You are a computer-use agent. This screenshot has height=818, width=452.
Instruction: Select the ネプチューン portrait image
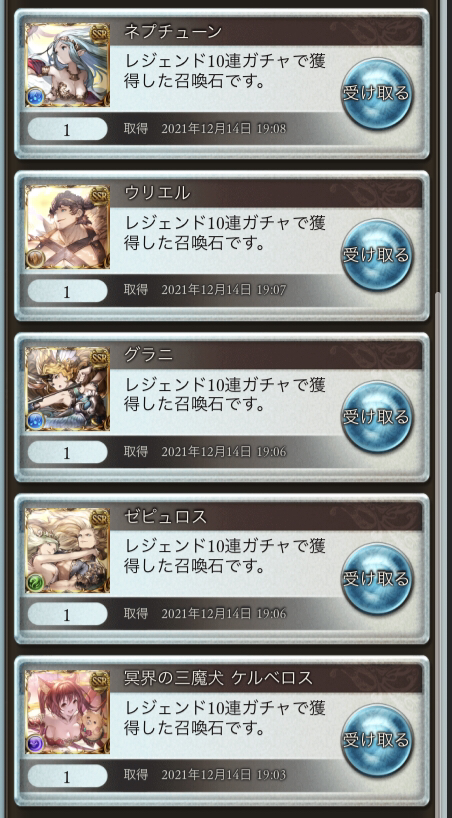(67, 65)
